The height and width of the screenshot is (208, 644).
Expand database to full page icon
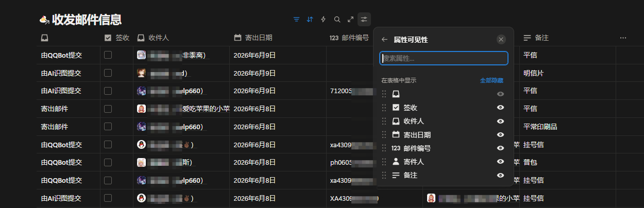[350, 20]
